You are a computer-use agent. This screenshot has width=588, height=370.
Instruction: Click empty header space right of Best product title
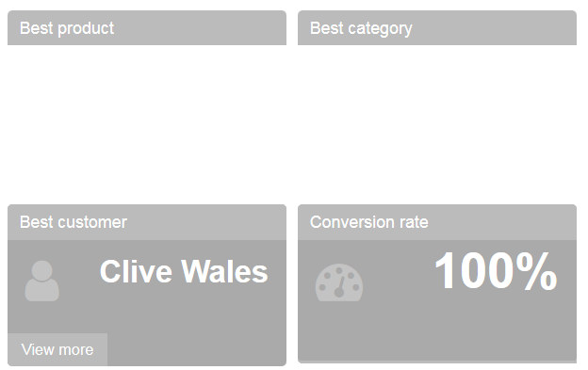pyautogui.click(x=199, y=28)
